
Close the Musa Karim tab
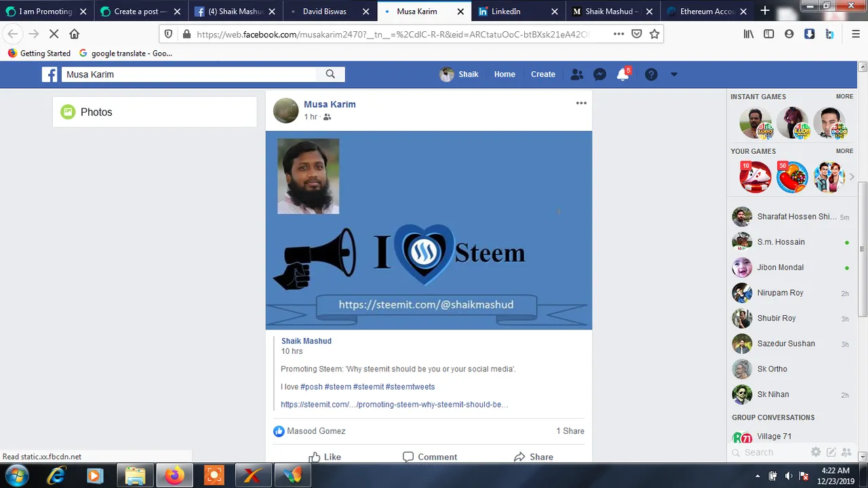[460, 12]
